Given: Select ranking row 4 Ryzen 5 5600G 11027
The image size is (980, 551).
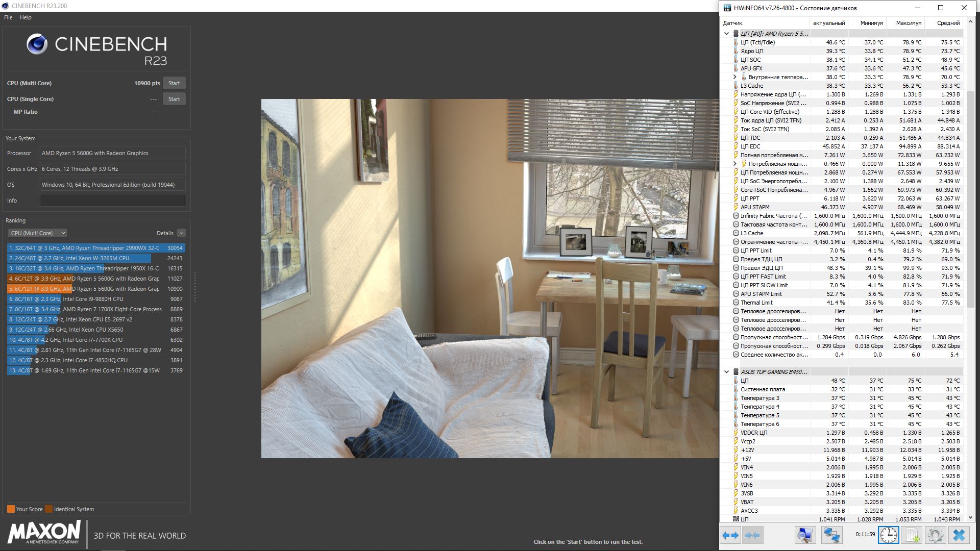Looking at the screenshot, I should pyautogui.click(x=96, y=279).
